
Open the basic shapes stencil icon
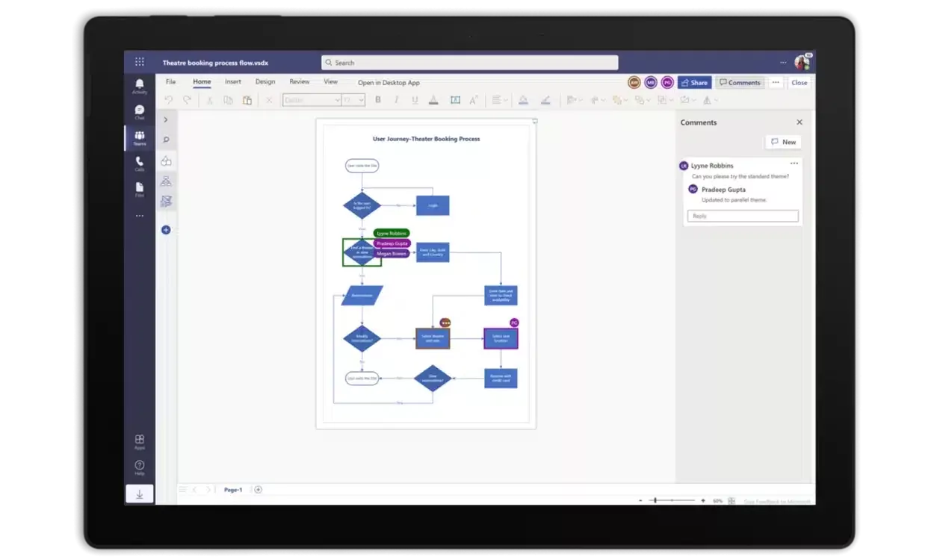coord(166,161)
